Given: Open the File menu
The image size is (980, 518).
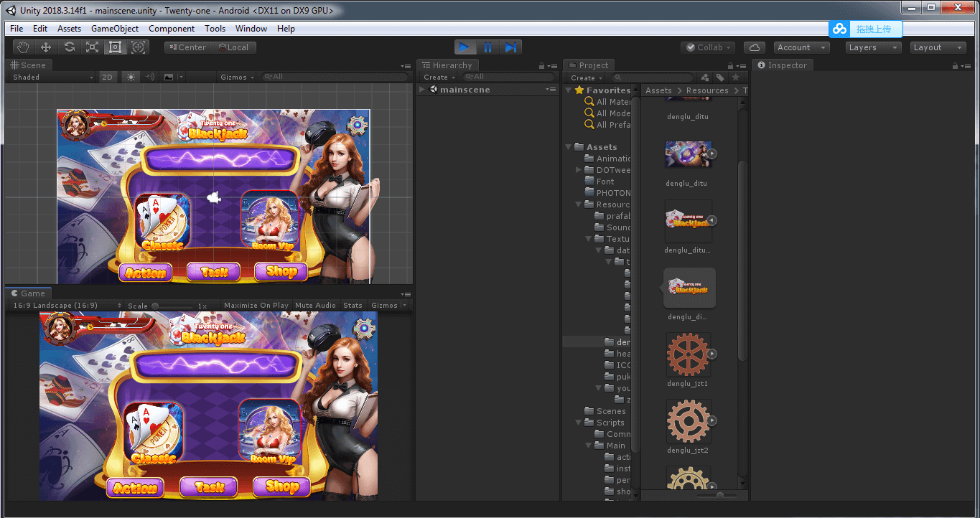Looking at the screenshot, I should [x=17, y=29].
